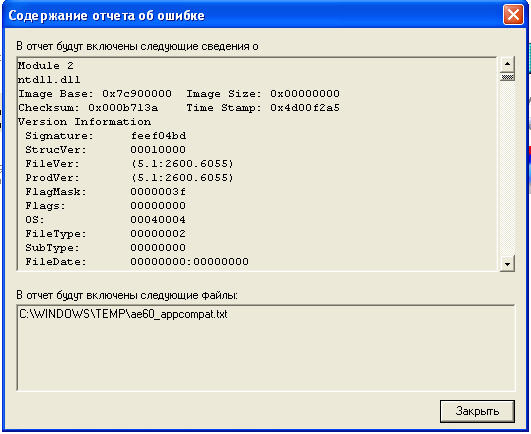
Task: Click the title bar Содержание отчета об ошибке
Action: click(106, 16)
